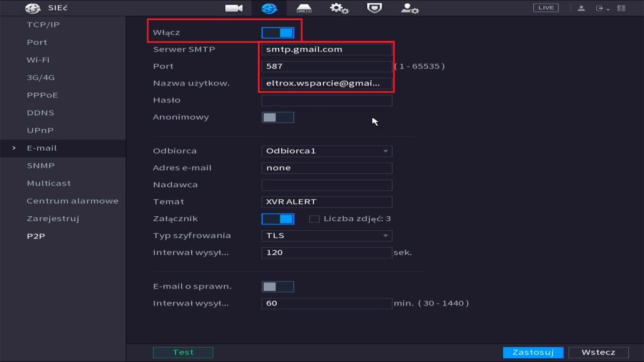Image resolution: width=644 pixels, height=362 pixels.
Task: Click the QR code icon
Action: pos(621,8)
